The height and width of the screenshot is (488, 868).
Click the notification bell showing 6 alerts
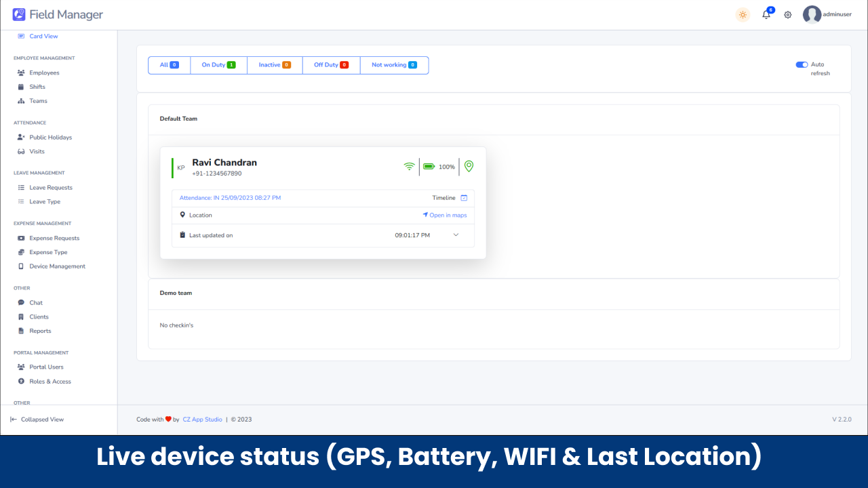pyautogui.click(x=766, y=14)
